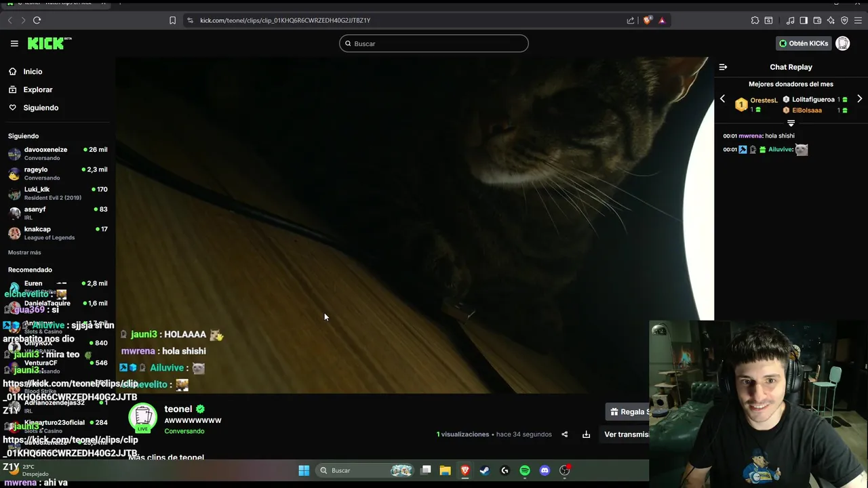
Task: Open the media music note icon
Action: pyautogui.click(x=790, y=20)
